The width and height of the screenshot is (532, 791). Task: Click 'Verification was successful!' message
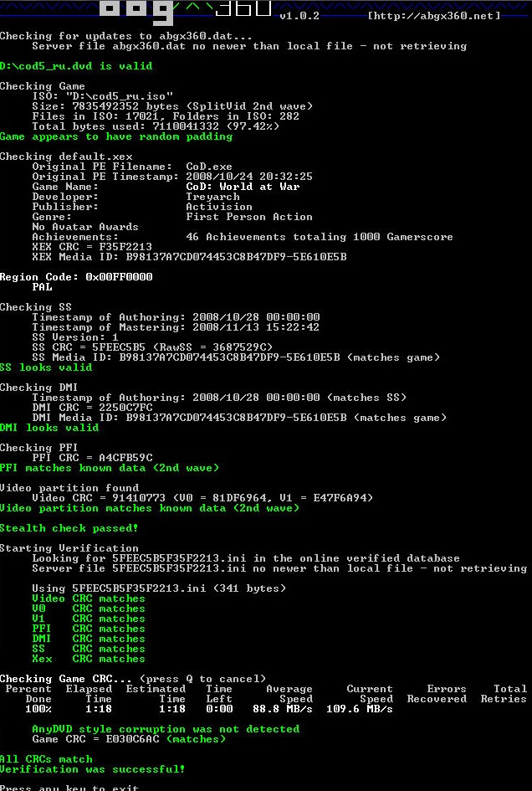pos(92,770)
